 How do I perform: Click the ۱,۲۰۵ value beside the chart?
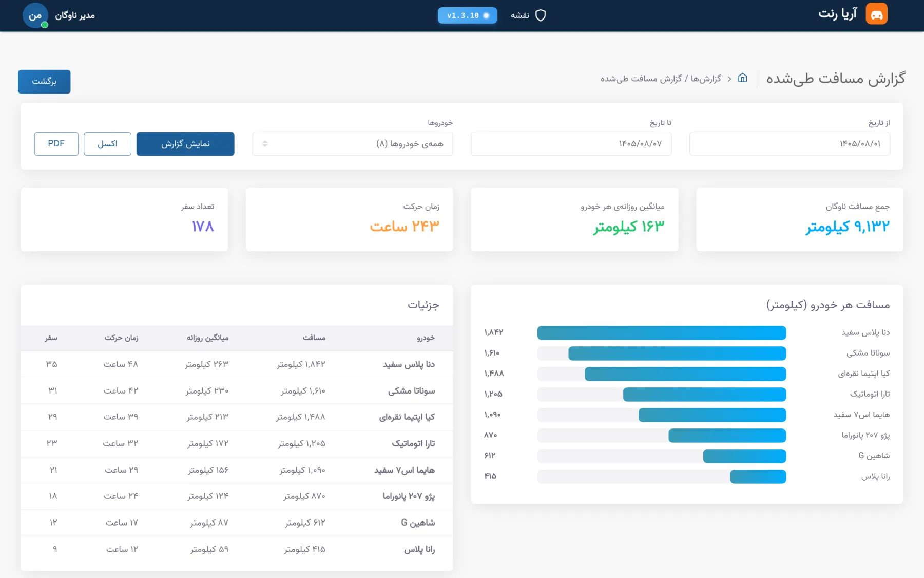tap(493, 395)
